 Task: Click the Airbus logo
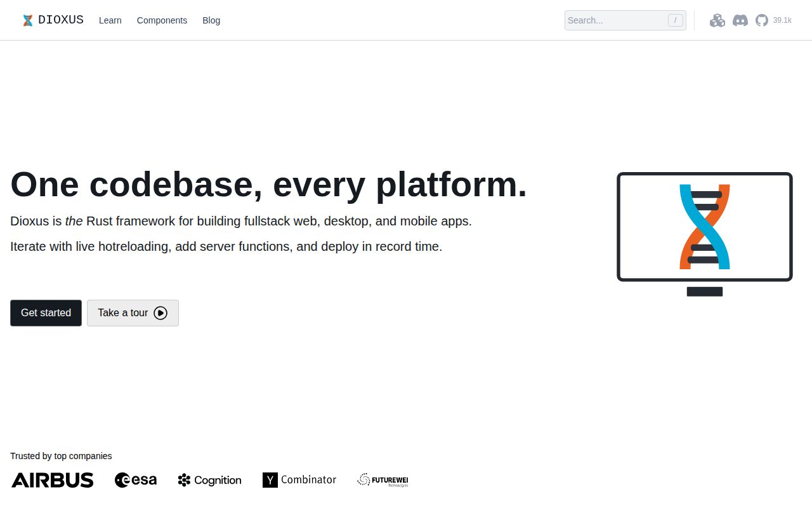pos(53,480)
